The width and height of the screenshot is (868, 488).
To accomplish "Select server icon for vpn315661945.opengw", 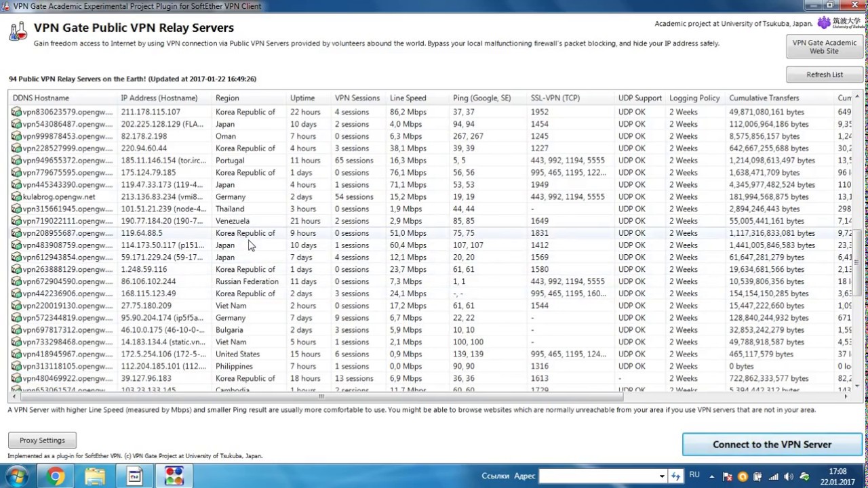I will pyautogui.click(x=16, y=209).
